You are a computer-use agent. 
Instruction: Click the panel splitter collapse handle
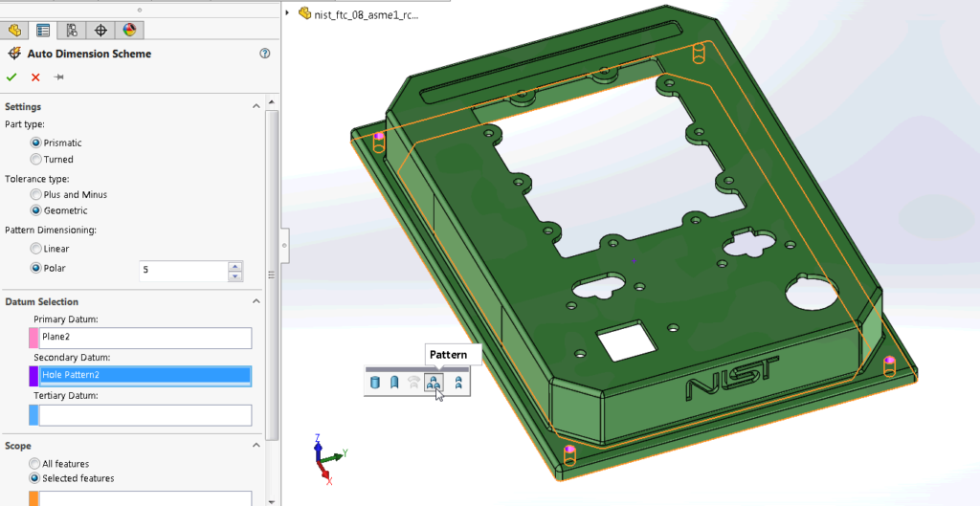284,246
